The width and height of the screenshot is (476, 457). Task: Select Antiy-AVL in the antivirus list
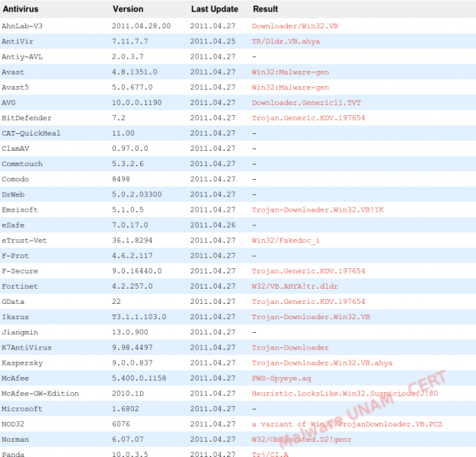coord(22,57)
